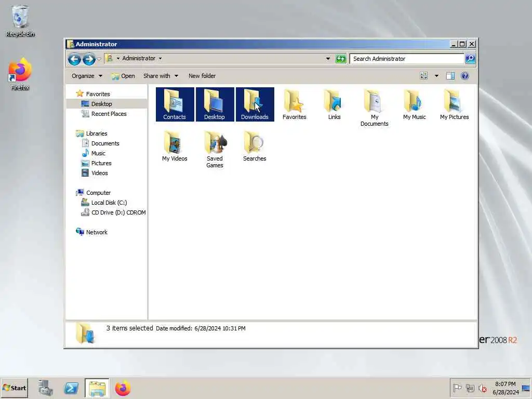Screen dimensions: 532x399
Task: Select the Saved Games folder
Action: point(215,150)
